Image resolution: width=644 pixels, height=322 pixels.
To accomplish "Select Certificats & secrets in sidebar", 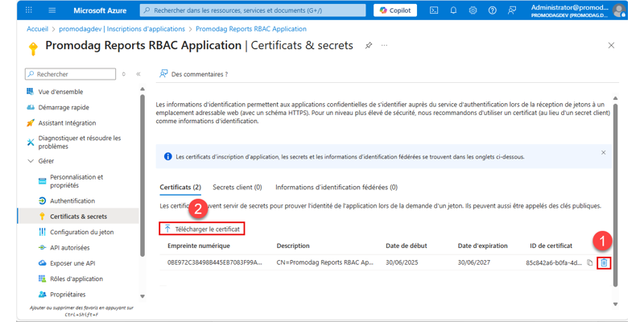I will point(78,216).
